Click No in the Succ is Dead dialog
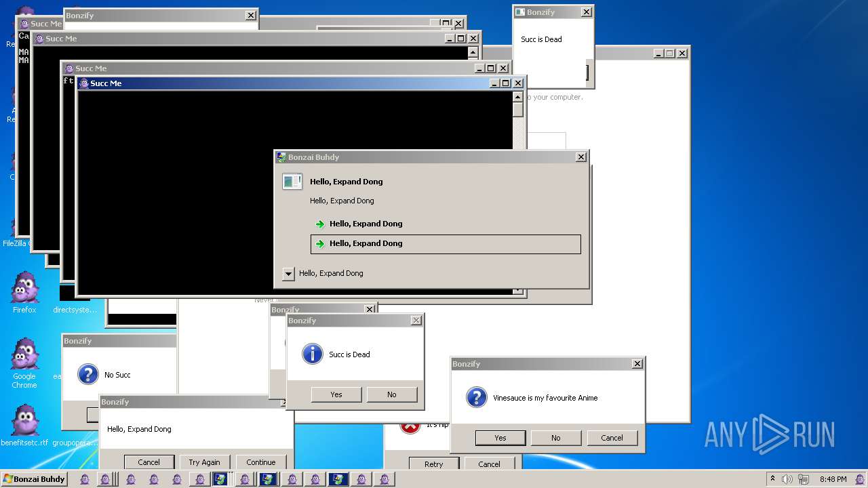The height and width of the screenshot is (488, 868). click(392, 394)
